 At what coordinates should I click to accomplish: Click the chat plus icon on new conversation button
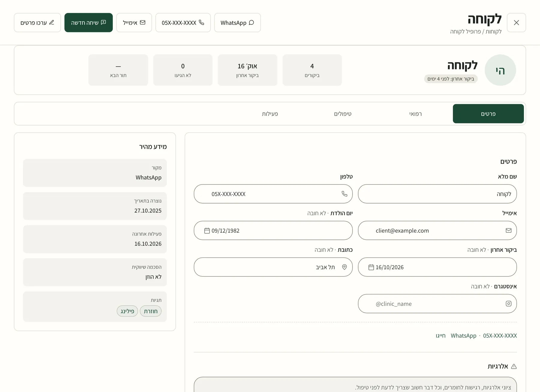[x=103, y=23]
